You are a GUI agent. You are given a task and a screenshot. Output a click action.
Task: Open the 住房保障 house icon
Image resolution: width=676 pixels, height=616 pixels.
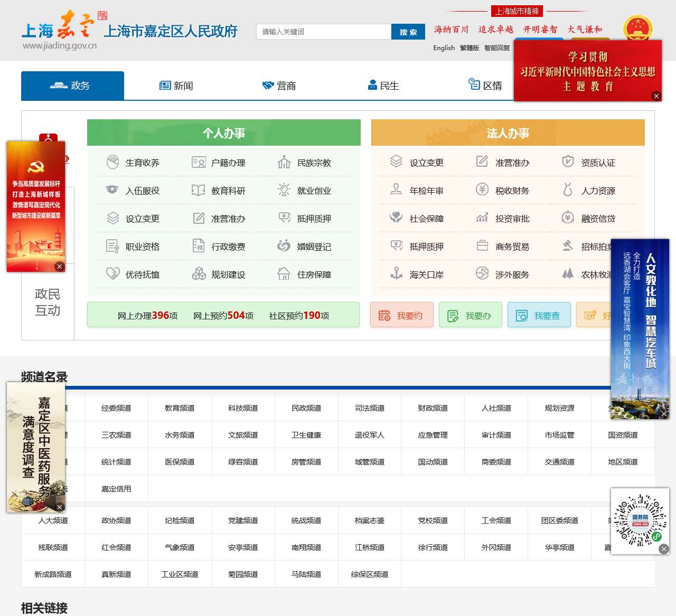(284, 274)
